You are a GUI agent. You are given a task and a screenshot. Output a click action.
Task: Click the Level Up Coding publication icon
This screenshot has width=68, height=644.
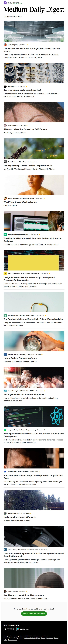pyautogui.click(x=5, y=354)
